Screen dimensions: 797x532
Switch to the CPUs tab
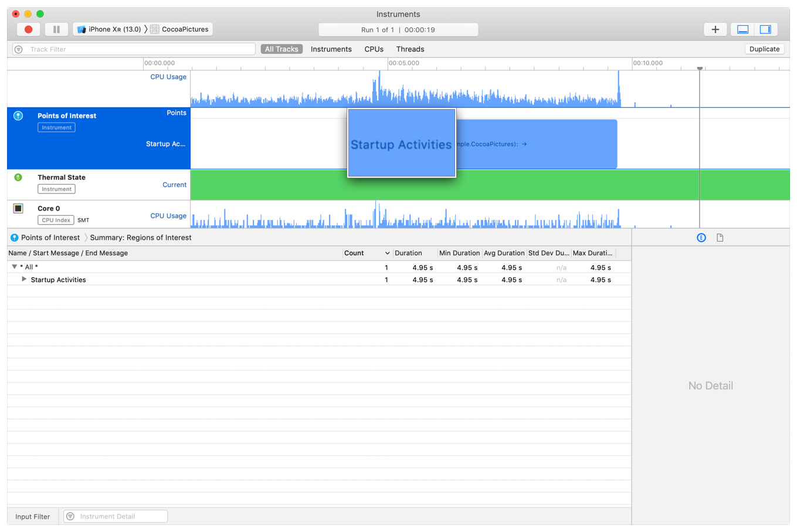374,49
